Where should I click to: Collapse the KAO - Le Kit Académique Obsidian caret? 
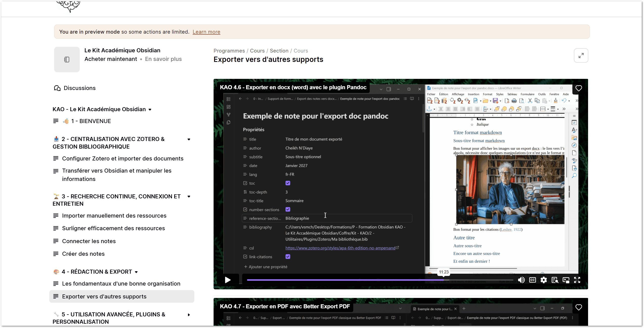point(150,109)
